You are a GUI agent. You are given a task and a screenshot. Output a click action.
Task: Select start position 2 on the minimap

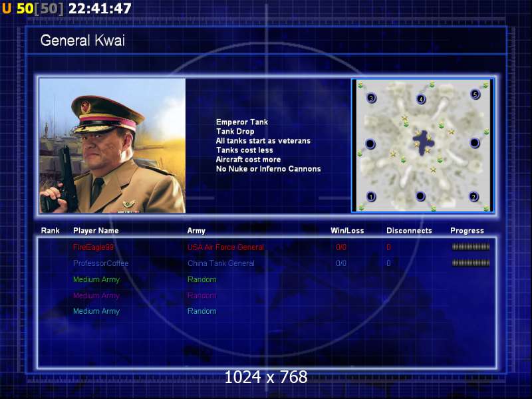pyautogui.click(x=473, y=197)
